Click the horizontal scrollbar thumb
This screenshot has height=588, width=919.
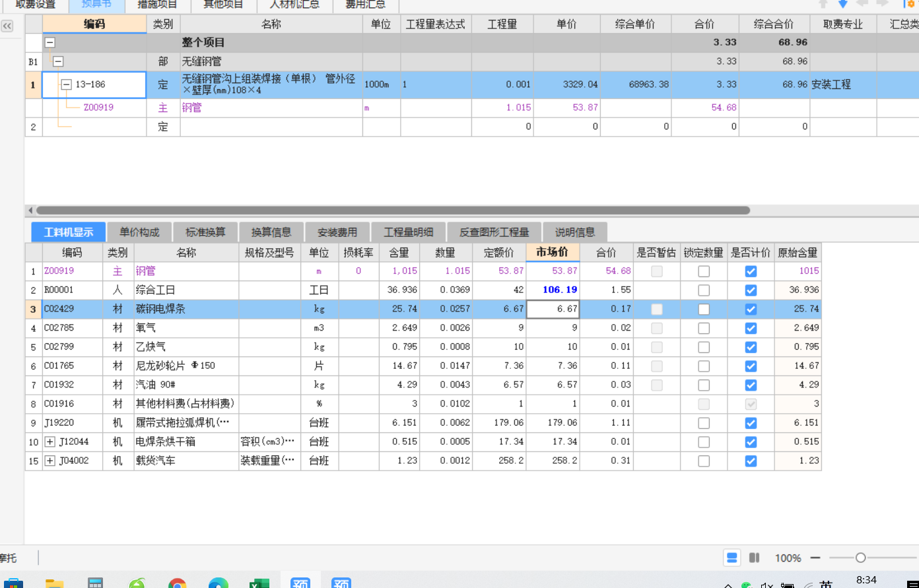pyautogui.click(x=393, y=211)
